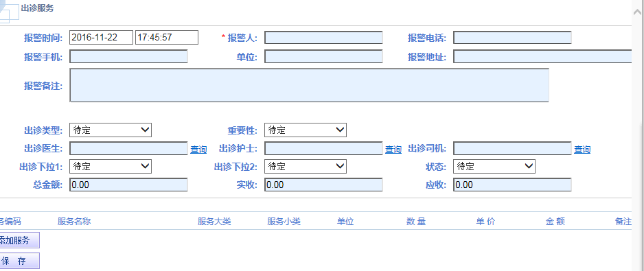Viewport: 644px width, 271px height.
Task: Click the 服务名称 column header
Action: pos(74,222)
